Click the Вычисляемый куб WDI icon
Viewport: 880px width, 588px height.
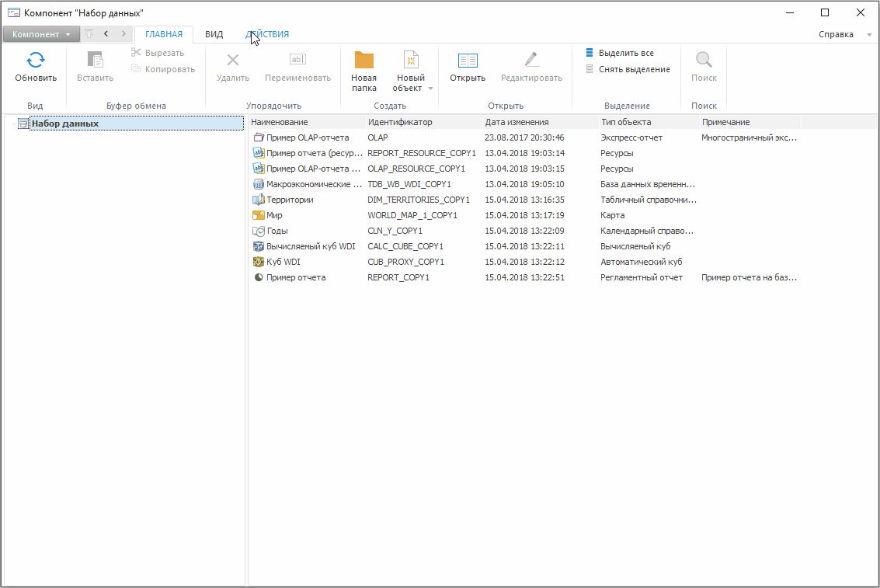pos(258,246)
